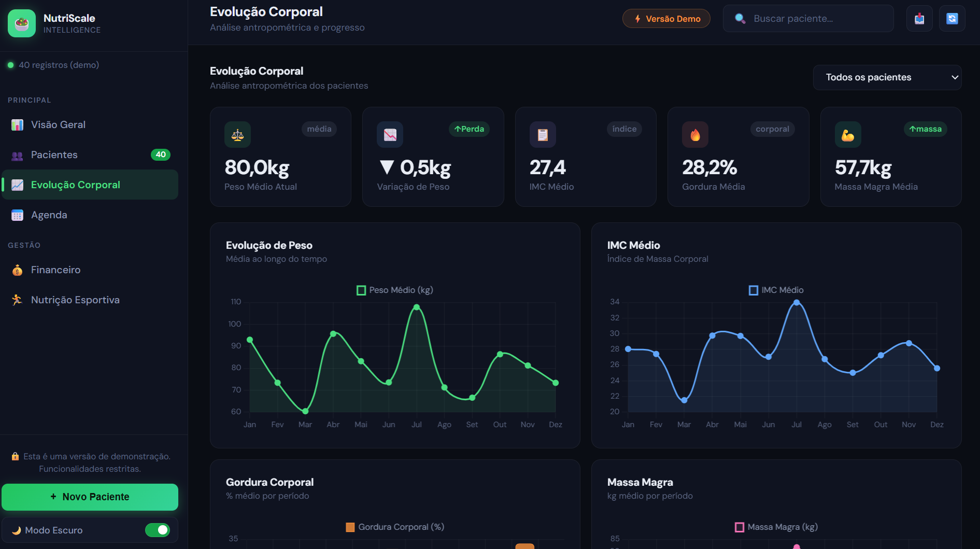Click the refresh sync icon button
Image resolution: width=980 pixels, height=549 pixels.
pos(952,19)
